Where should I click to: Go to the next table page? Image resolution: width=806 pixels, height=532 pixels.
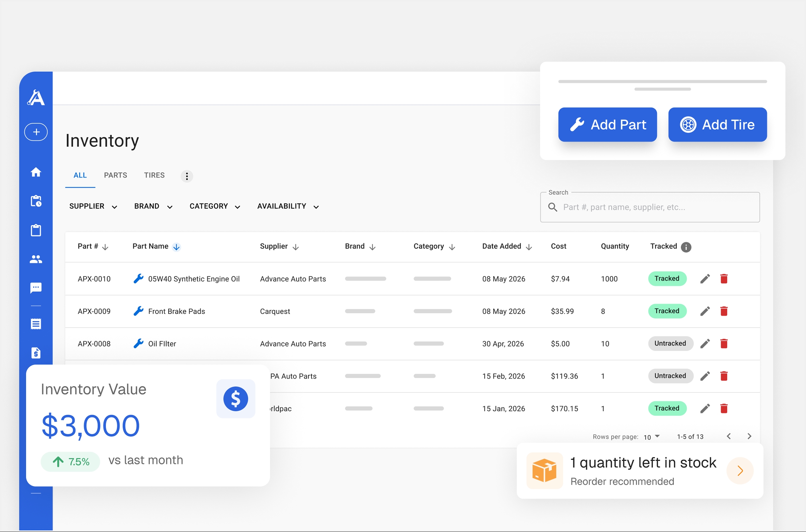750,436
